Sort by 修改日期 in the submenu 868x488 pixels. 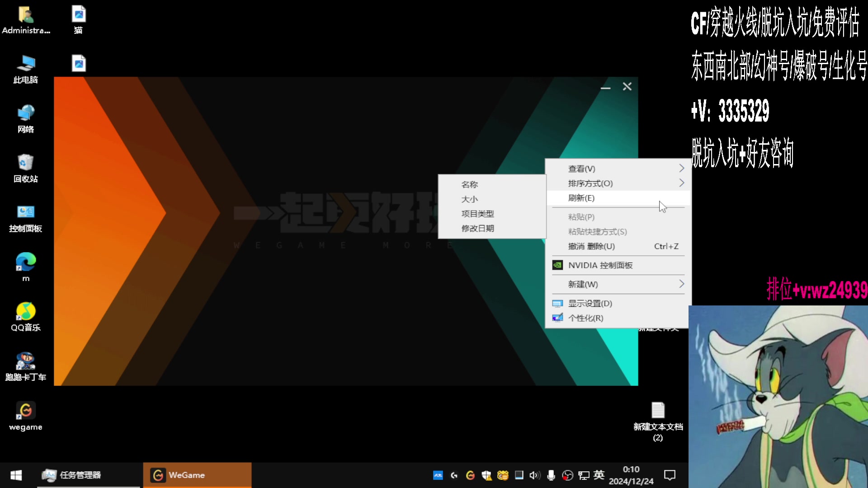tap(492, 228)
